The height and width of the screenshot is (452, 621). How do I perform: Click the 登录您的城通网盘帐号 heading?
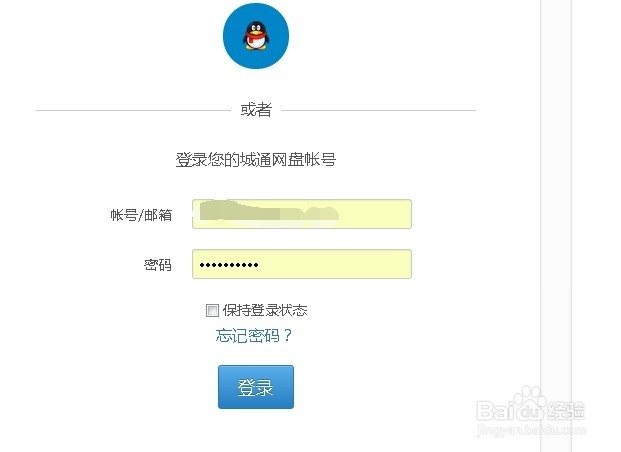(x=256, y=160)
